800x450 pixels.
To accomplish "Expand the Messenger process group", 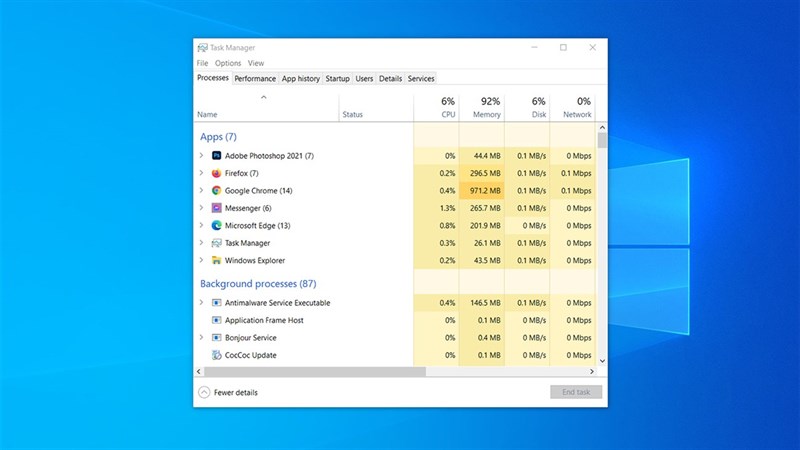I will click(202, 208).
